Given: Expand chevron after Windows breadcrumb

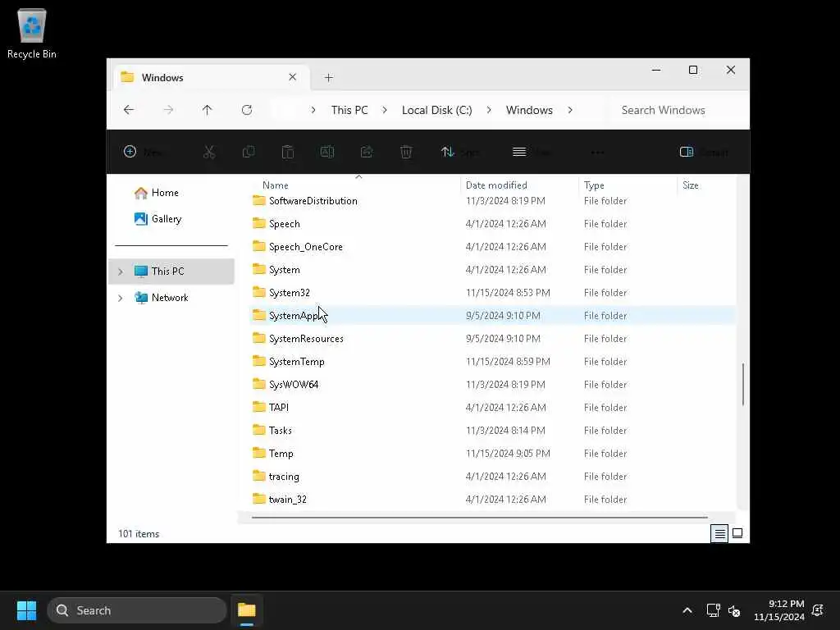Looking at the screenshot, I should click(x=570, y=110).
